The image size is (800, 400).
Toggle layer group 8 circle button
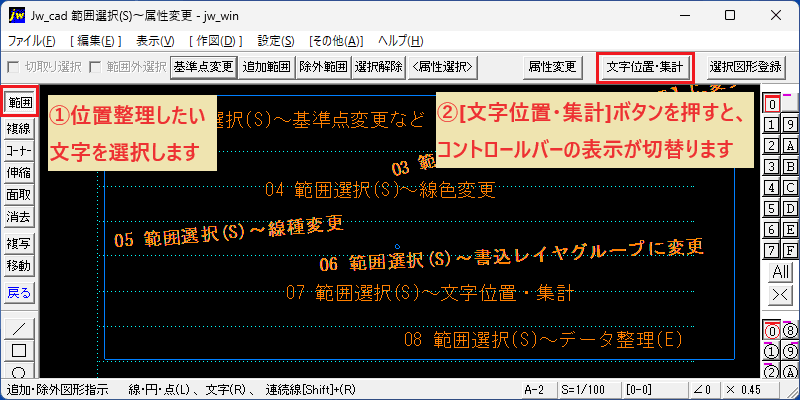click(790, 331)
